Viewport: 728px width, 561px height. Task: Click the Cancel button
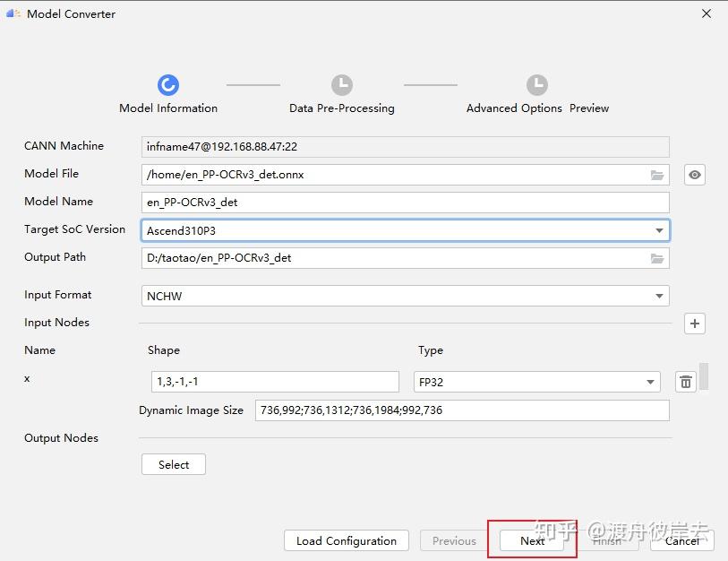pos(682,540)
